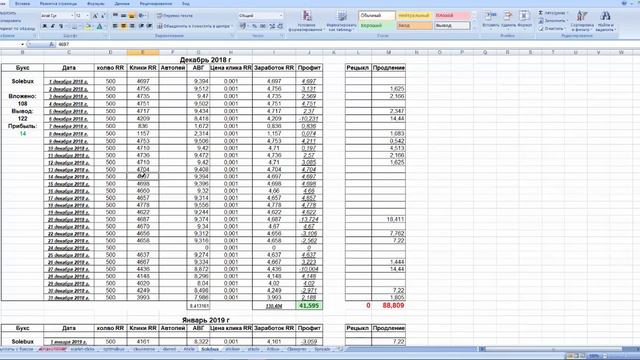Apply the Плохой cell style
Image resolution: width=640 pixels, height=360 pixels.
(452, 16)
